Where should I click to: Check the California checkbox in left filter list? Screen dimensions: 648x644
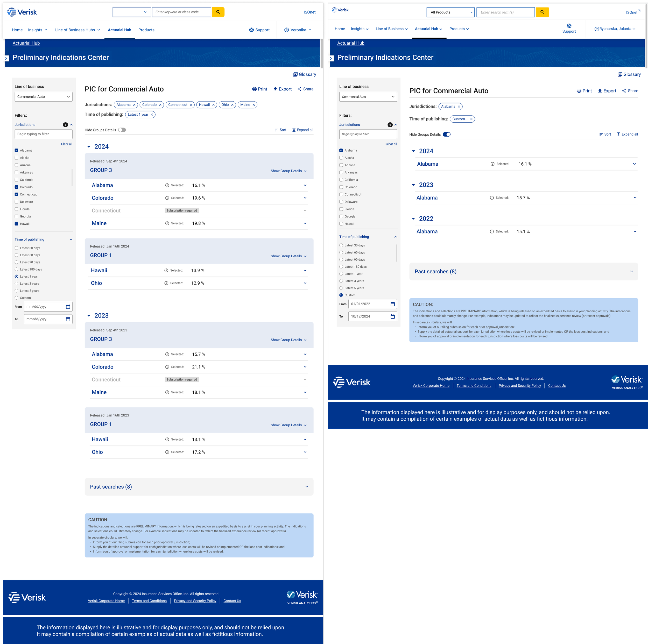coord(16,180)
